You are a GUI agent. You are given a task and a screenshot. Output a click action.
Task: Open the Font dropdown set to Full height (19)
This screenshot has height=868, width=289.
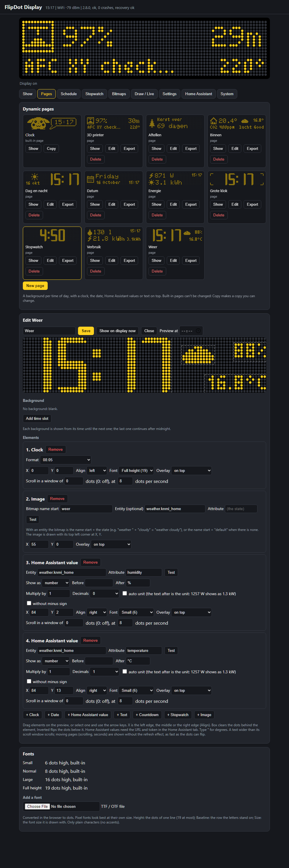tap(136, 471)
